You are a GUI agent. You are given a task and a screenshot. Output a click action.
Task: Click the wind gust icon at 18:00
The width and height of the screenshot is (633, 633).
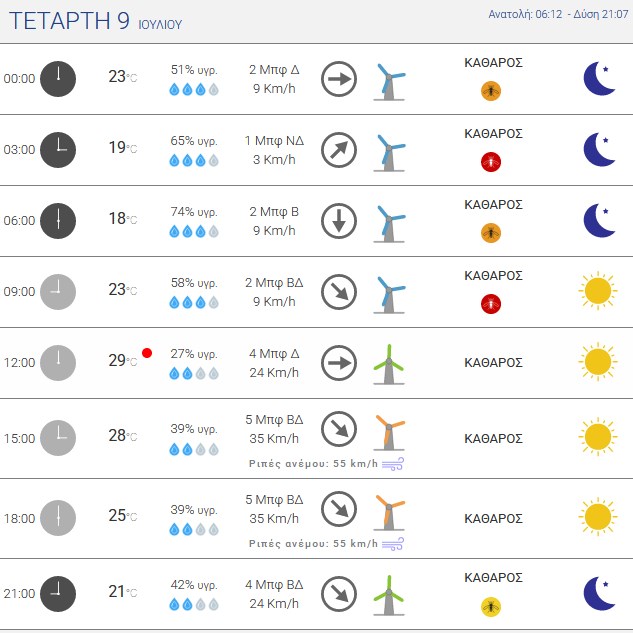coord(393,544)
